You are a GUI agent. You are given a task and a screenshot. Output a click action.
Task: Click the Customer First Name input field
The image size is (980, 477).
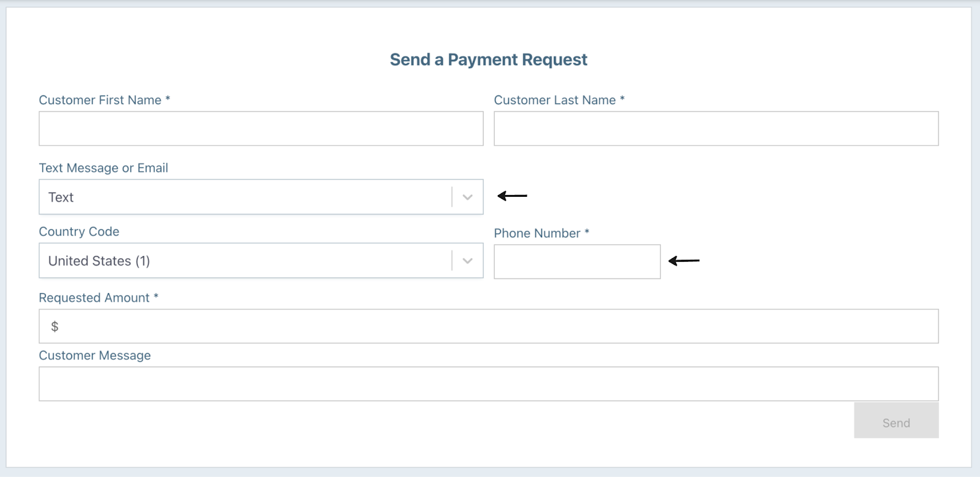[261, 128]
